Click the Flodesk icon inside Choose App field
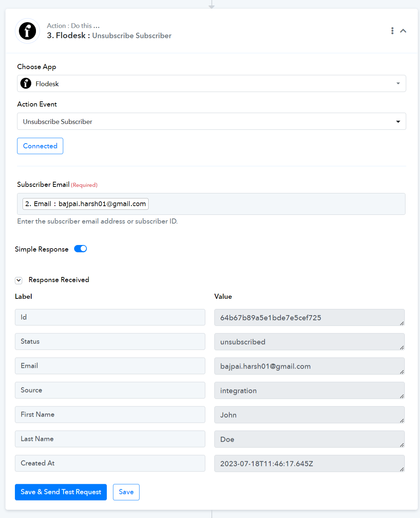420x518 pixels. tap(26, 83)
